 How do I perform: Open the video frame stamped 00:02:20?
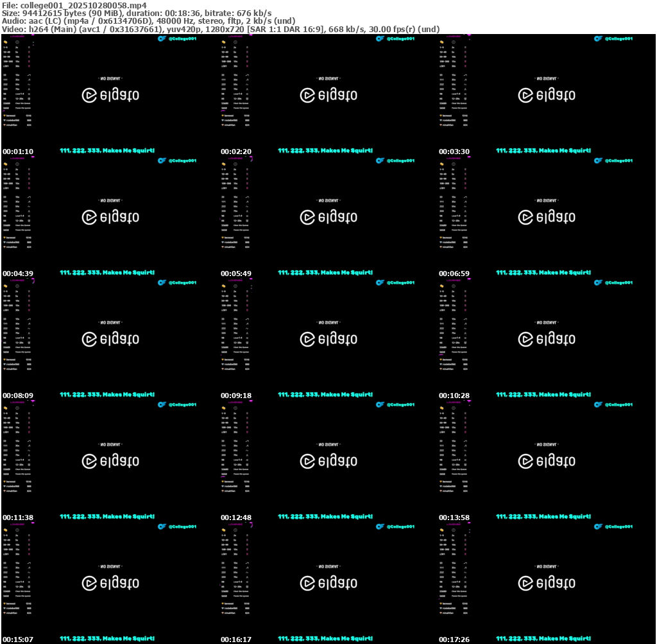coord(328,95)
